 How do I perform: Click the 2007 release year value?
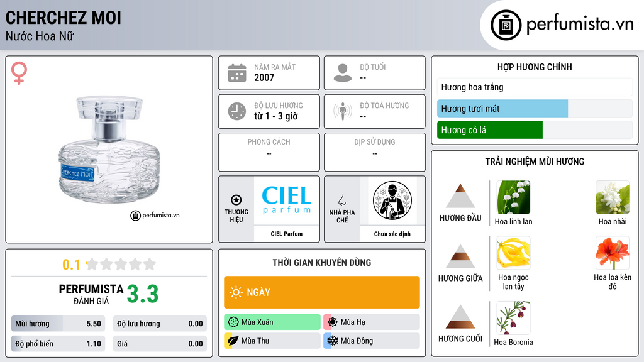(264, 77)
